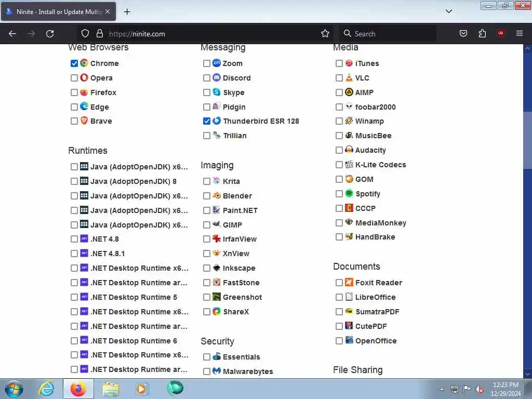Click the IrfanView red icon
Viewport: 532px width, 399px height.
217,238
